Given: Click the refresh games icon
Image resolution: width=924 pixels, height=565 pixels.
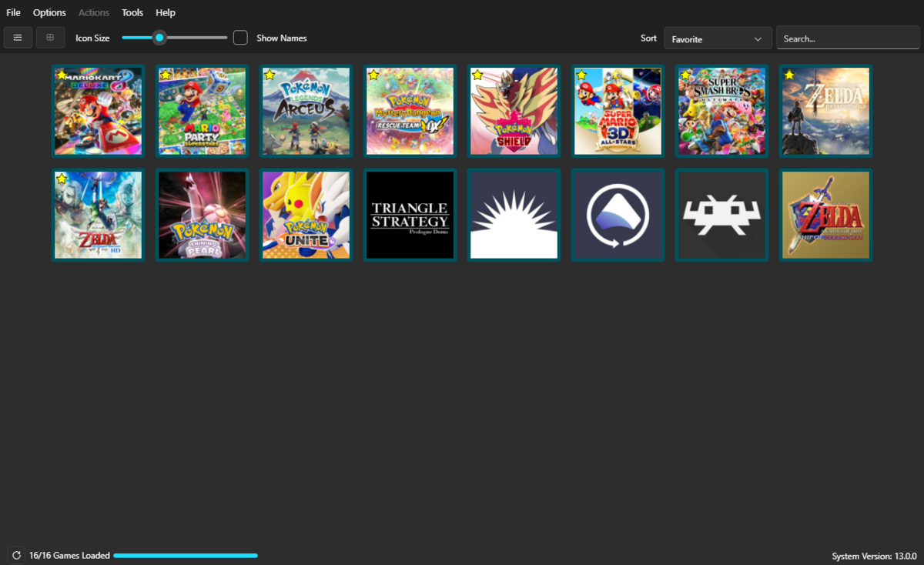Looking at the screenshot, I should click(16, 555).
